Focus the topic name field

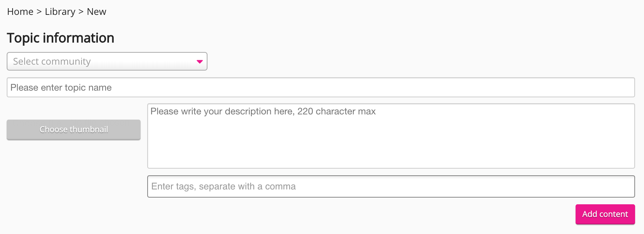[321, 87]
